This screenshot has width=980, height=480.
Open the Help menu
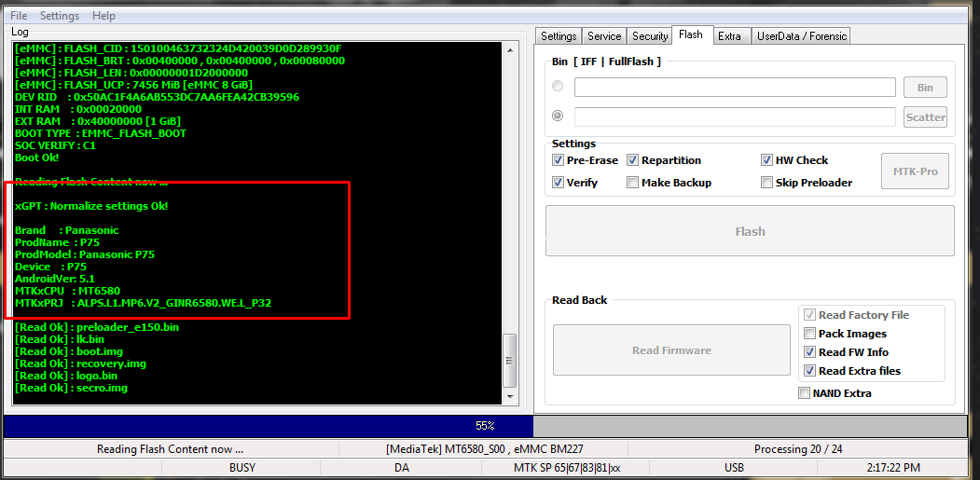(104, 16)
